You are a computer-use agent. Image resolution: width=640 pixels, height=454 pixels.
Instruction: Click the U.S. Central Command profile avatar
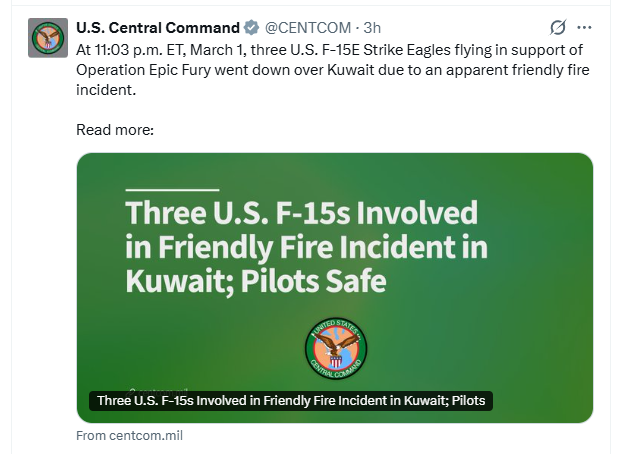tap(47, 38)
